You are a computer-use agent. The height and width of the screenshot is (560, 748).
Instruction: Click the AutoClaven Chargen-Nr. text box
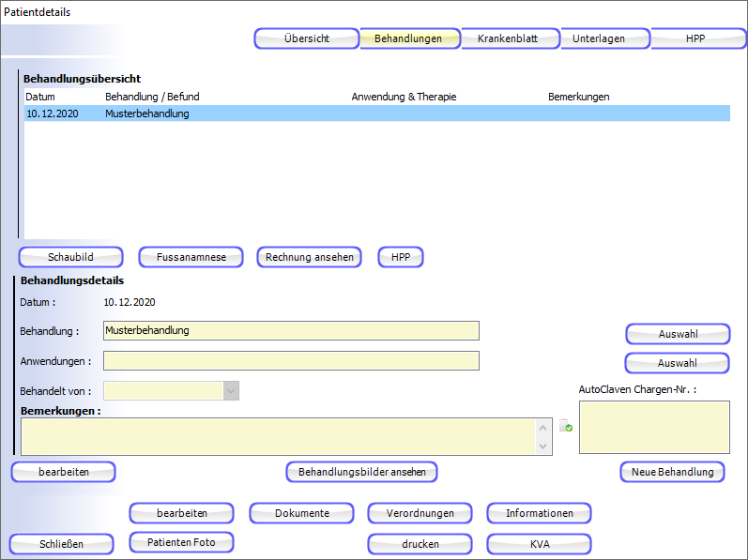click(654, 427)
